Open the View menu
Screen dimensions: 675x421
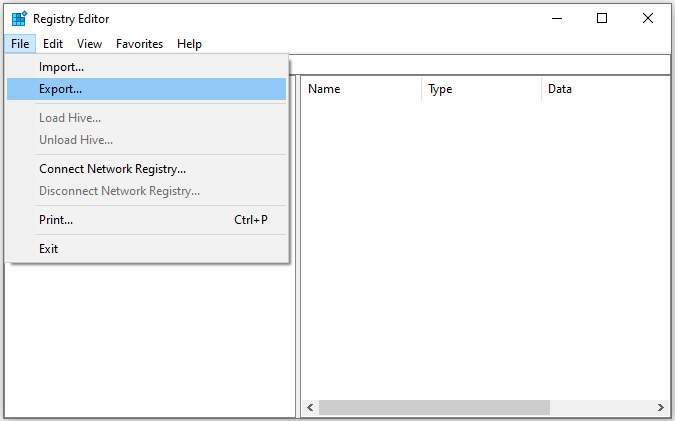point(90,44)
